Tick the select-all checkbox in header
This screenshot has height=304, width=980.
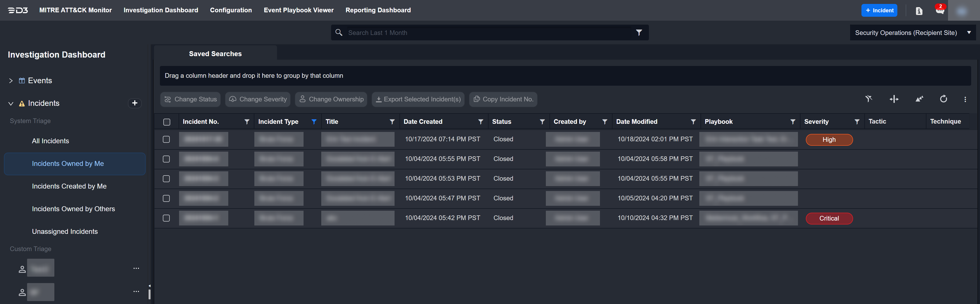tap(167, 122)
